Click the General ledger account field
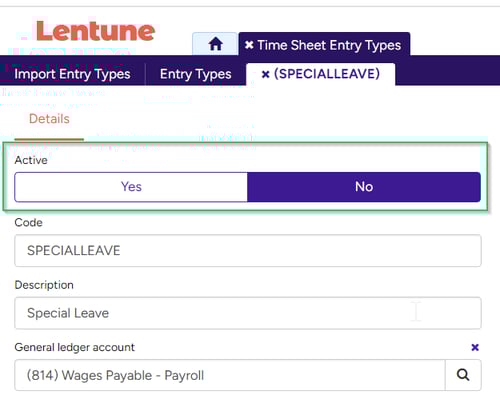500x399 pixels. pos(230,375)
